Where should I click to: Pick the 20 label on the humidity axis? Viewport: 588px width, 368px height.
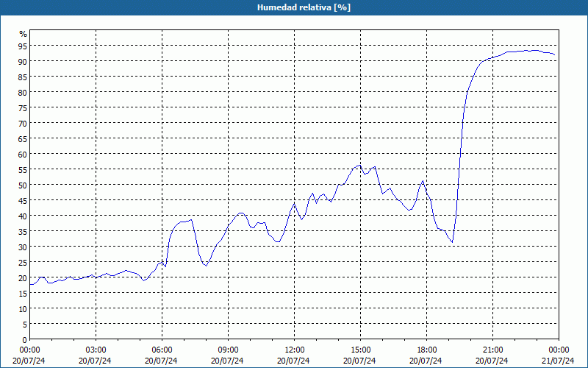pyautogui.click(x=23, y=277)
